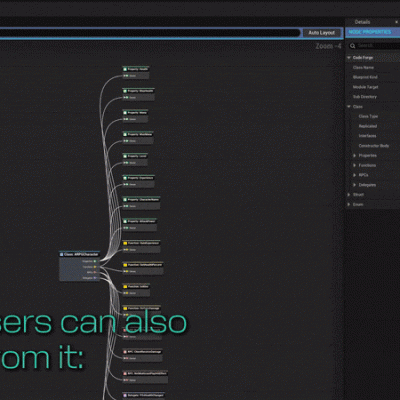Click the Owner pin on Property Health
The image size is (400, 400).
(126, 76)
